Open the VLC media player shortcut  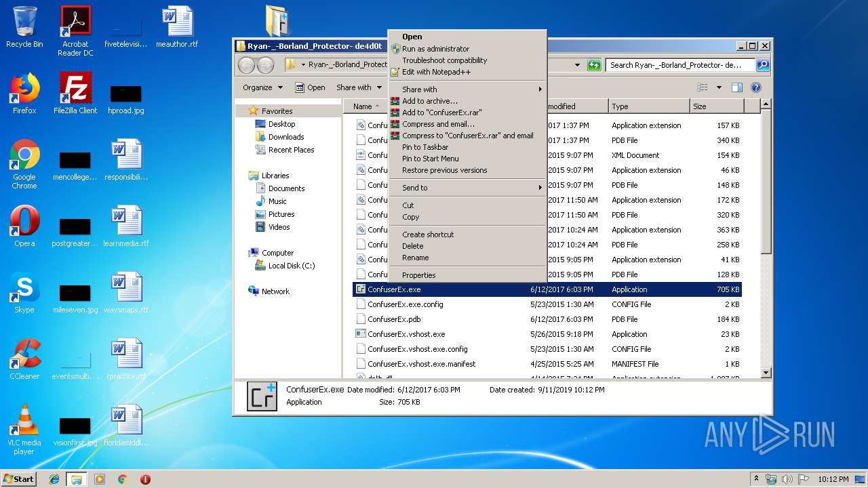pyautogui.click(x=24, y=430)
